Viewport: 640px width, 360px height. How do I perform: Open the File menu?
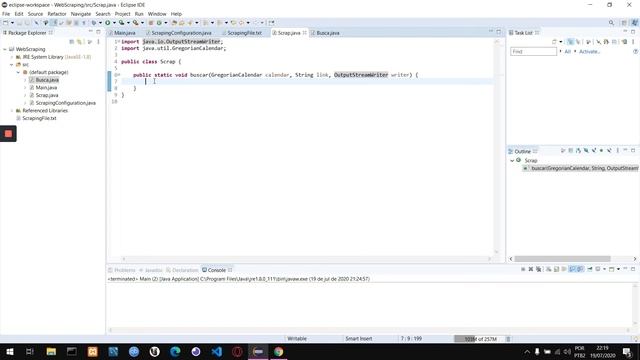(6, 14)
